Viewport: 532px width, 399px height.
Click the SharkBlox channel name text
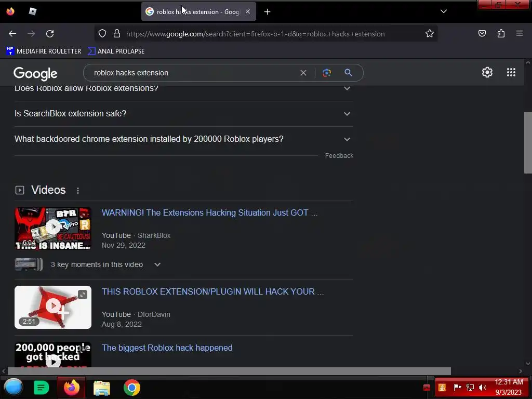(154, 235)
